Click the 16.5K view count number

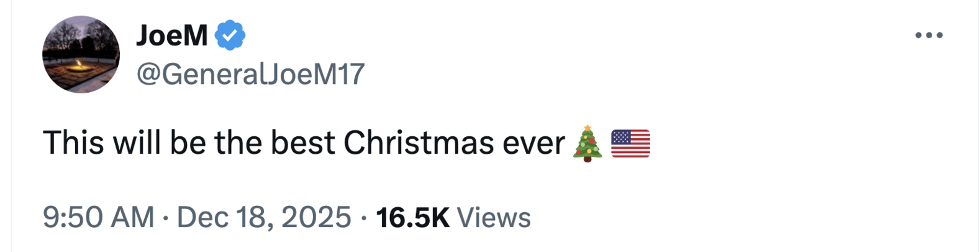click(412, 218)
